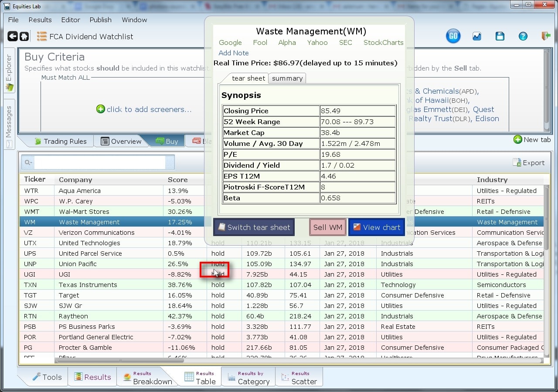Click inside the table search field
The width and height of the screenshot is (558, 392).
click(100, 162)
